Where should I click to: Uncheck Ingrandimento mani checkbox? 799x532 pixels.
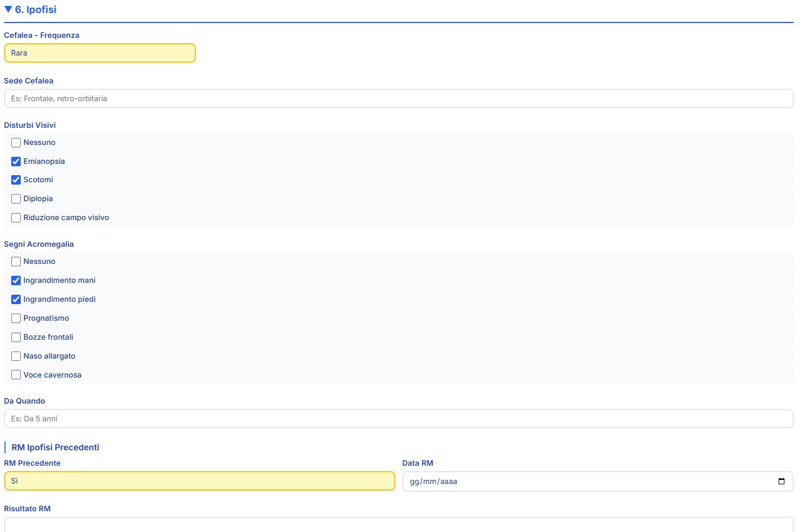coord(16,280)
